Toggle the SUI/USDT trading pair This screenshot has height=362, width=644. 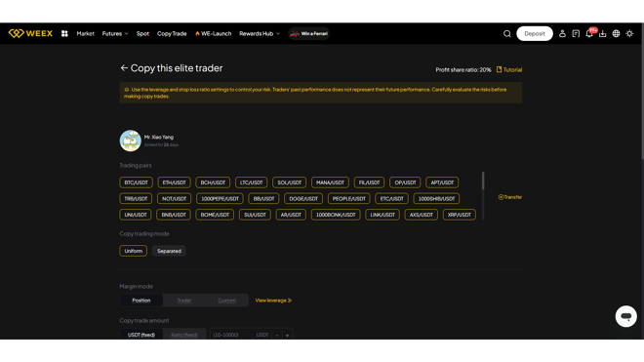coord(255,215)
